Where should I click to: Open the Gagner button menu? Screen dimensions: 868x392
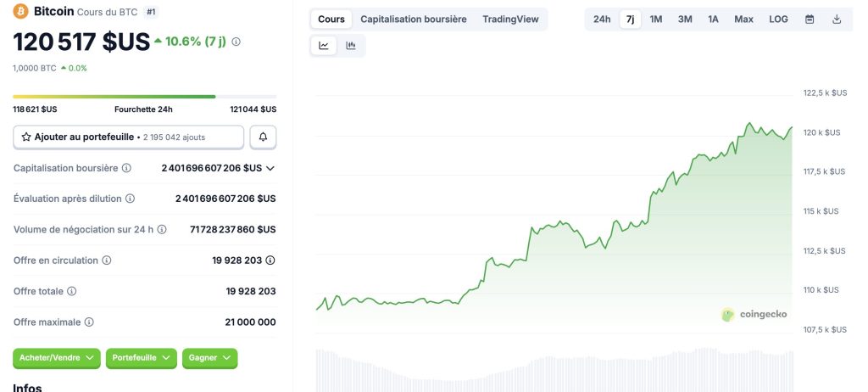(209, 358)
